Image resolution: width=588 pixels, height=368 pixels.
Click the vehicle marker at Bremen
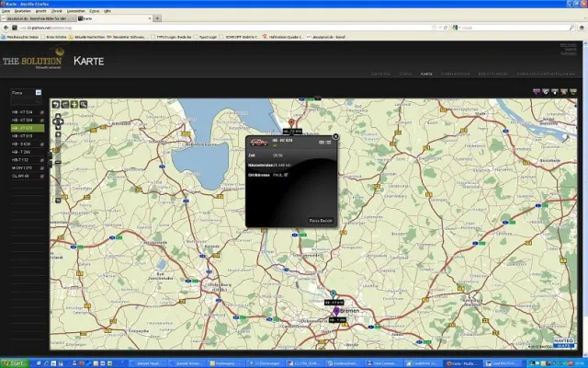tap(339, 312)
